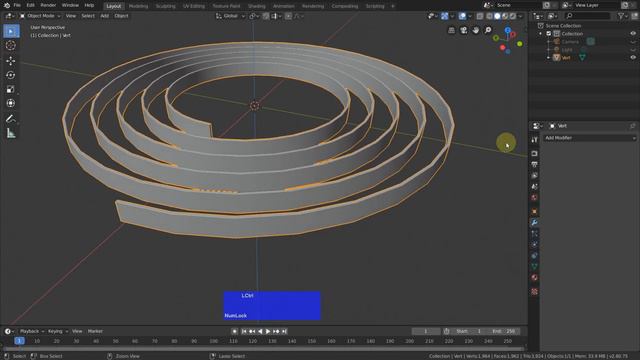Open the File menu
640x360 pixels.
point(17,5)
